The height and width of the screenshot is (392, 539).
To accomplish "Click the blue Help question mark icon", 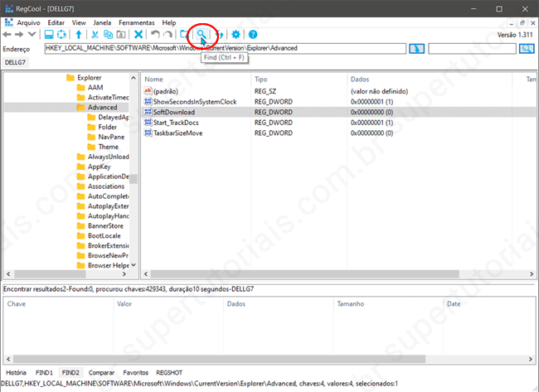I will (x=253, y=34).
